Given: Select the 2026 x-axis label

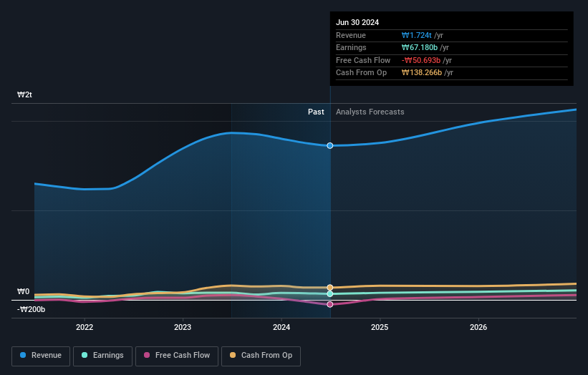Looking at the screenshot, I should (478, 327).
